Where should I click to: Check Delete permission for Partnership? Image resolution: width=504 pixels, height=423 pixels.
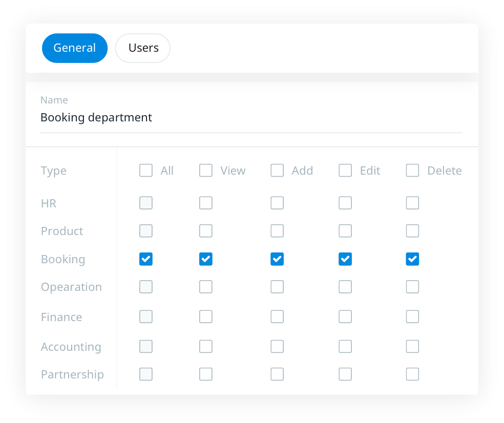pos(412,374)
